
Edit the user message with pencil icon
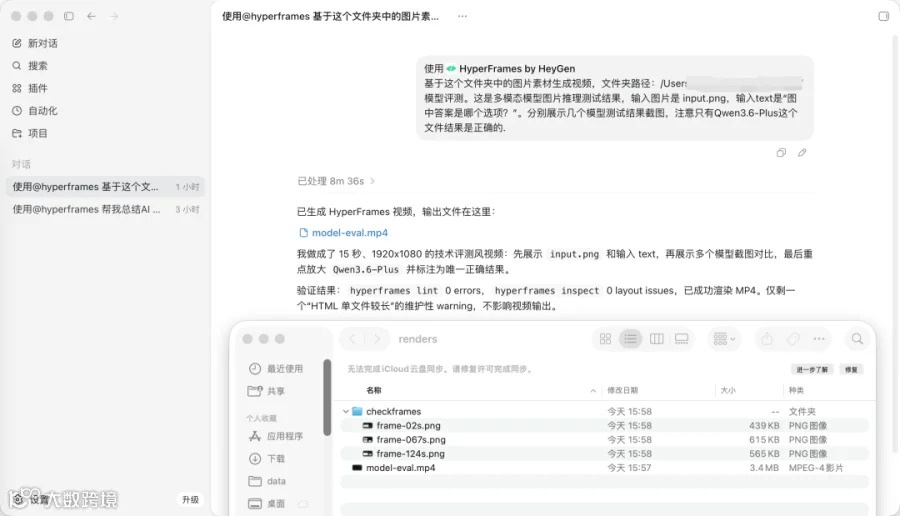click(x=802, y=153)
